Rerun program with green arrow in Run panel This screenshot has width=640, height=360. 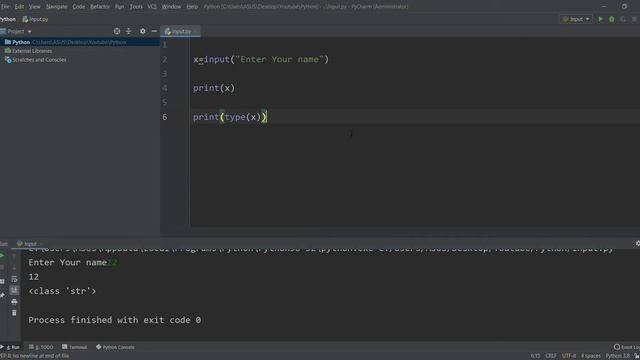point(2,256)
